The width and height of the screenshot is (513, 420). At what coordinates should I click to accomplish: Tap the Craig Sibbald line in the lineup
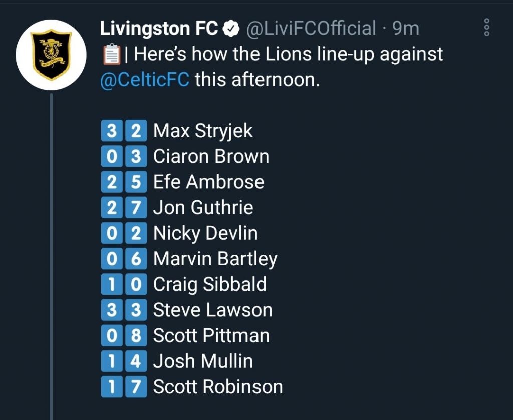point(209,284)
